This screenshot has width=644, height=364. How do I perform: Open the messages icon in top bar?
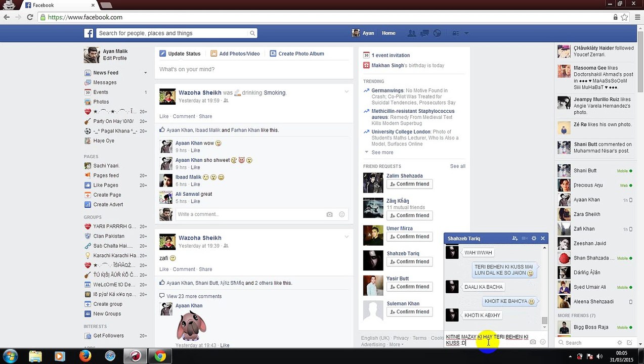coord(424,33)
